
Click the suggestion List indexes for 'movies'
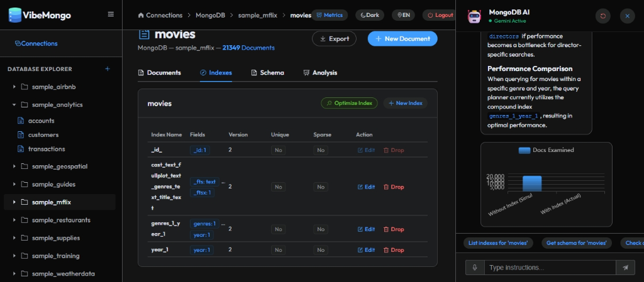pyautogui.click(x=498, y=243)
